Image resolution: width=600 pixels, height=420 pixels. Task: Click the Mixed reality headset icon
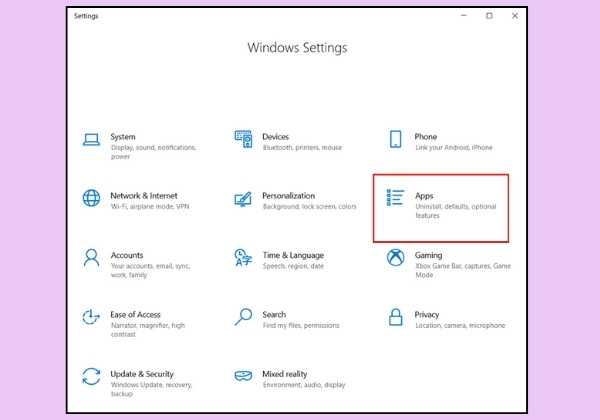(x=243, y=376)
